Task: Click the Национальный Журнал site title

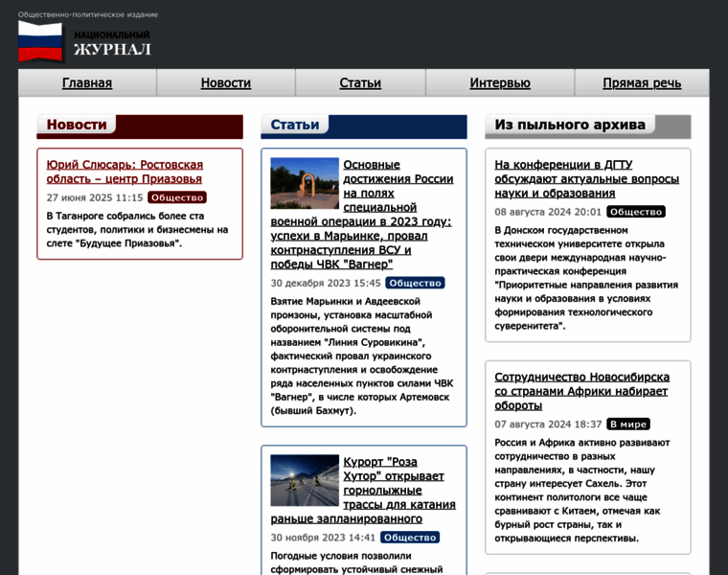Action: (x=112, y=43)
